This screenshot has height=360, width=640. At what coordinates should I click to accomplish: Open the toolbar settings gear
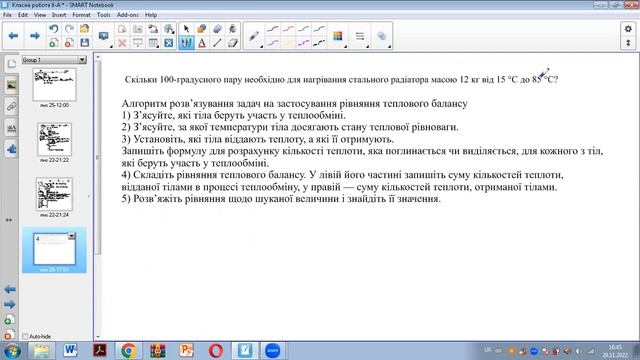(x=628, y=29)
